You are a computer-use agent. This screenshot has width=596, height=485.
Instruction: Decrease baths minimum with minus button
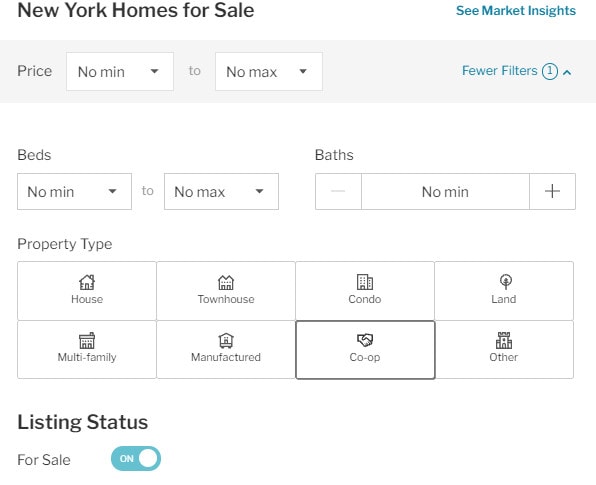(x=338, y=191)
